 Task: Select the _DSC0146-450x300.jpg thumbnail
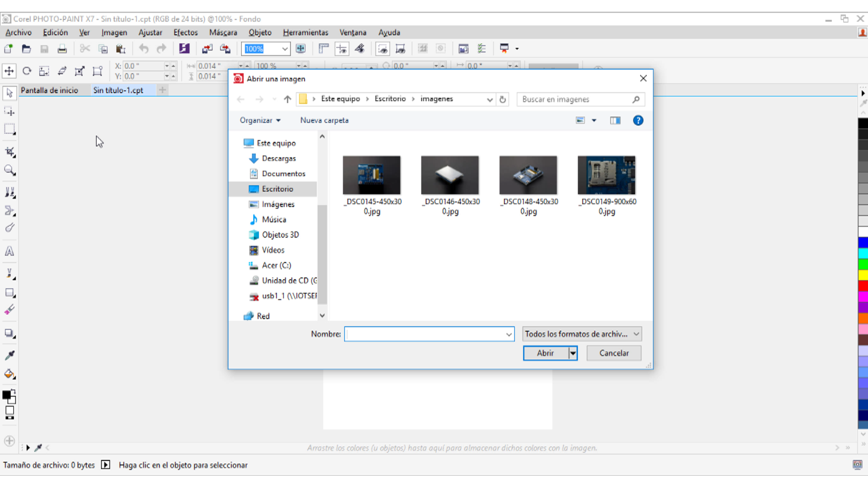pyautogui.click(x=450, y=175)
